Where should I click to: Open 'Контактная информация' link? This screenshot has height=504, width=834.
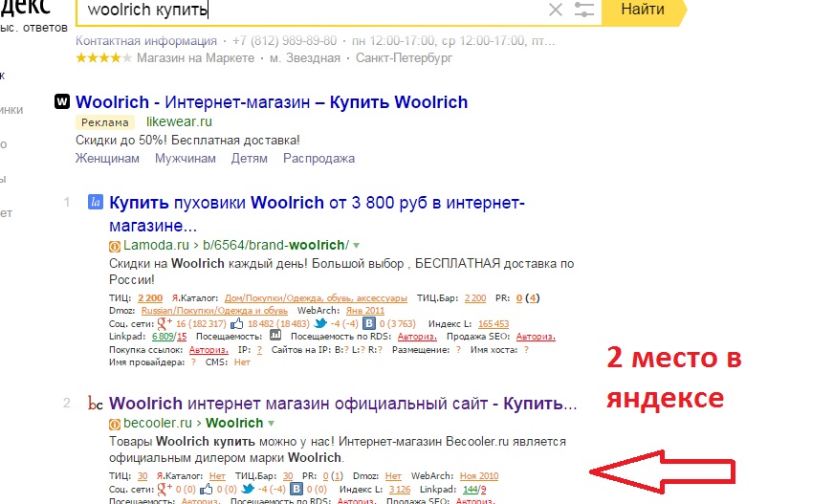(x=146, y=41)
